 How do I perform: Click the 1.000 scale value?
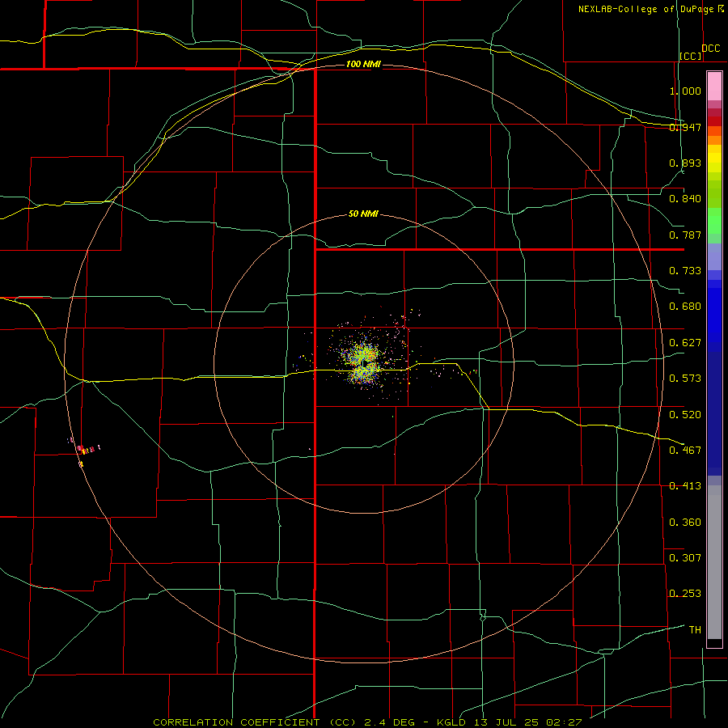(685, 91)
